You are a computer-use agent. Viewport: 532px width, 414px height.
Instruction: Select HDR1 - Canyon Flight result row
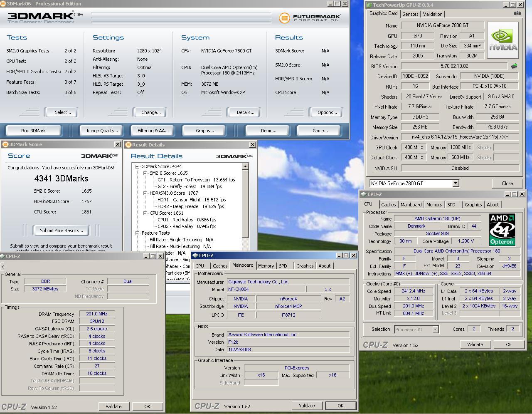click(192, 200)
